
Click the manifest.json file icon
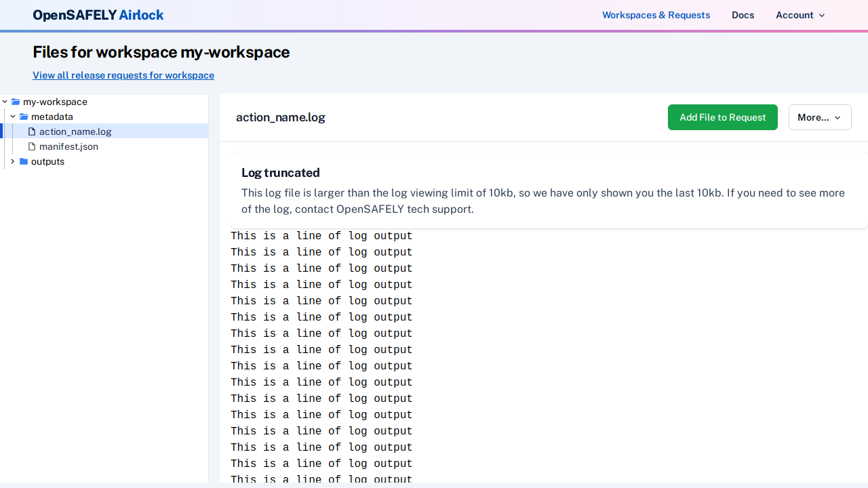click(x=32, y=146)
